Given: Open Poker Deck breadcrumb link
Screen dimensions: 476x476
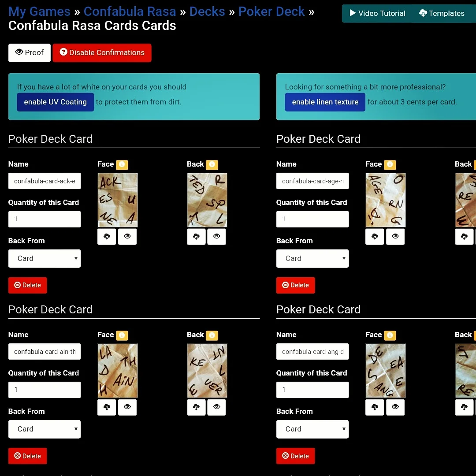Looking at the screenshot, I should [x=271, y=11].
